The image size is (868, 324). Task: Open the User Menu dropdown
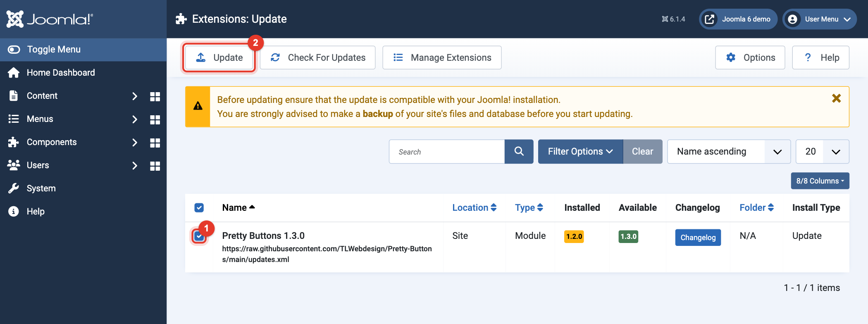(x=820, y=19)
